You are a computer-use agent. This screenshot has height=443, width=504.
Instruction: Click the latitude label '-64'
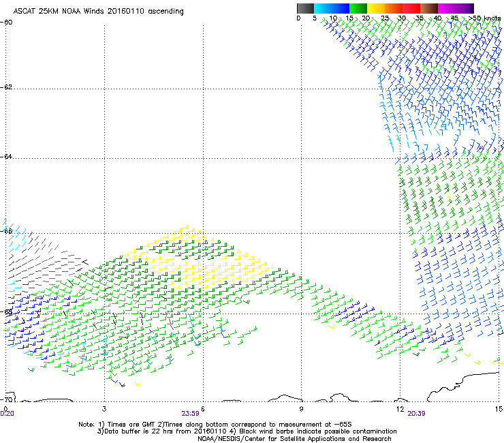pos(7,157)
